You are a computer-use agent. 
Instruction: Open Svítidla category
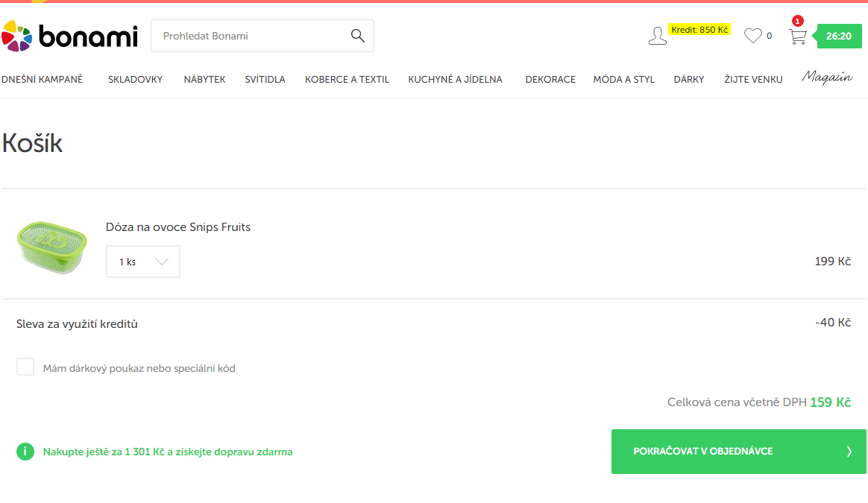[265, 79]
